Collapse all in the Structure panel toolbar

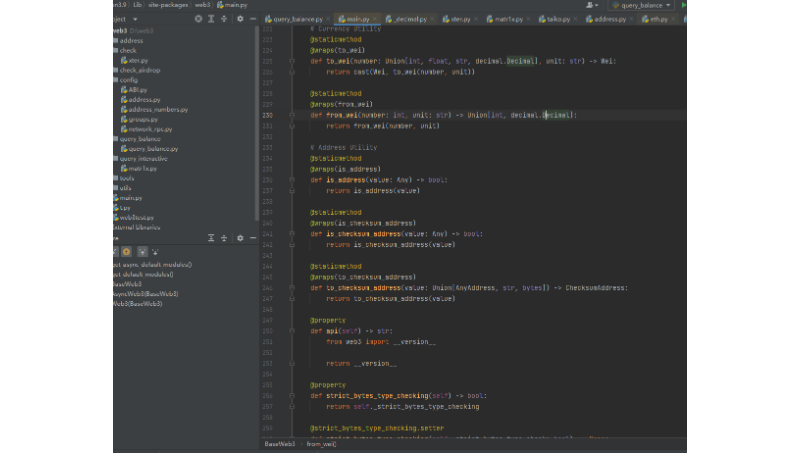tap(224, 238)
